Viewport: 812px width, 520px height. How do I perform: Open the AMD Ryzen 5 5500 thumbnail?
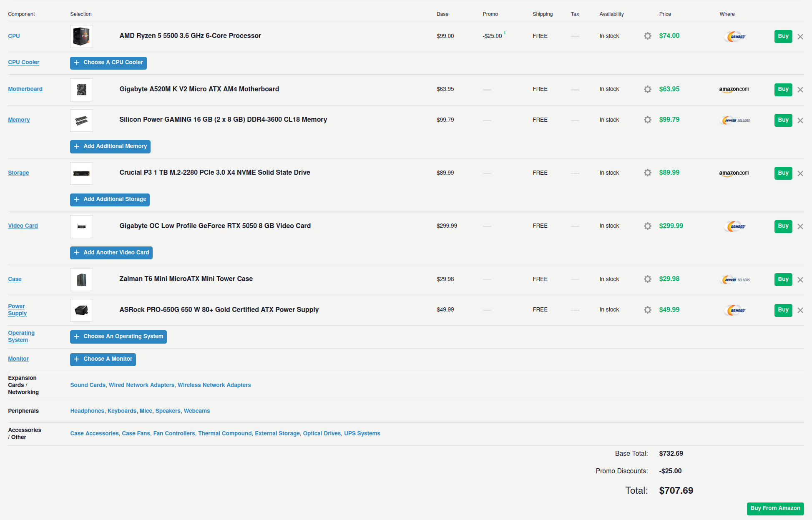click(x=81, y=36)
